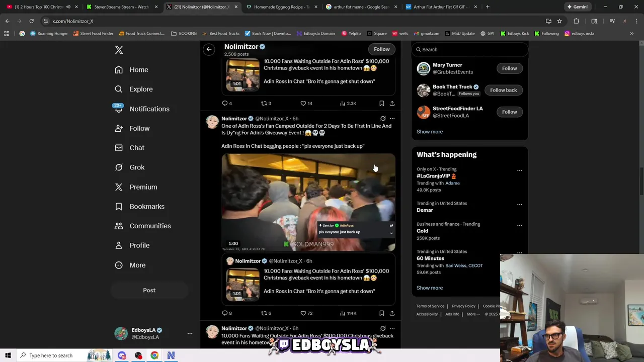
Task: Follow the Nolimitzor profile
Action: pos(381,49)
